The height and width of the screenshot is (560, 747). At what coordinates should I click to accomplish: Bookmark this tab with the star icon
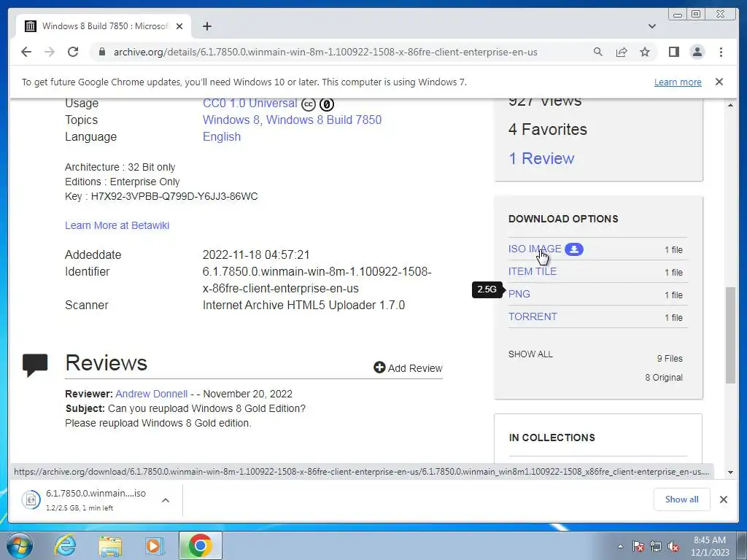pyautogui.click(x=645, y=52)
